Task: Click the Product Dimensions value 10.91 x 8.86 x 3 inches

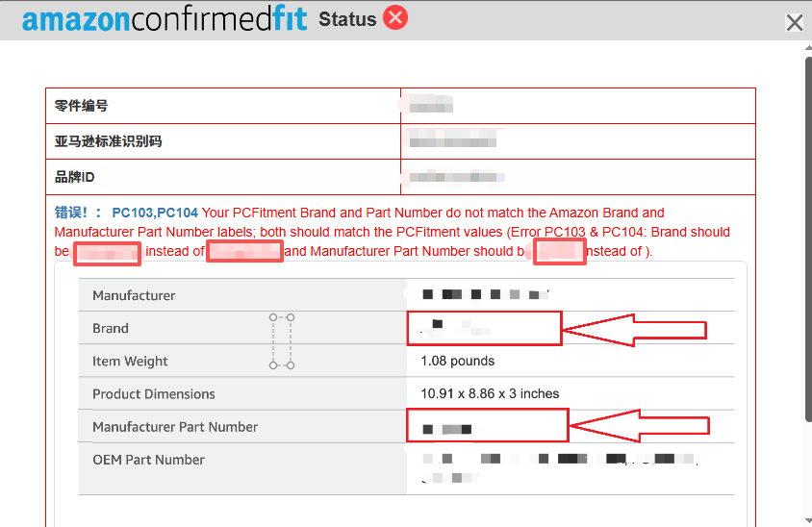Action: [x=490, y=394]
